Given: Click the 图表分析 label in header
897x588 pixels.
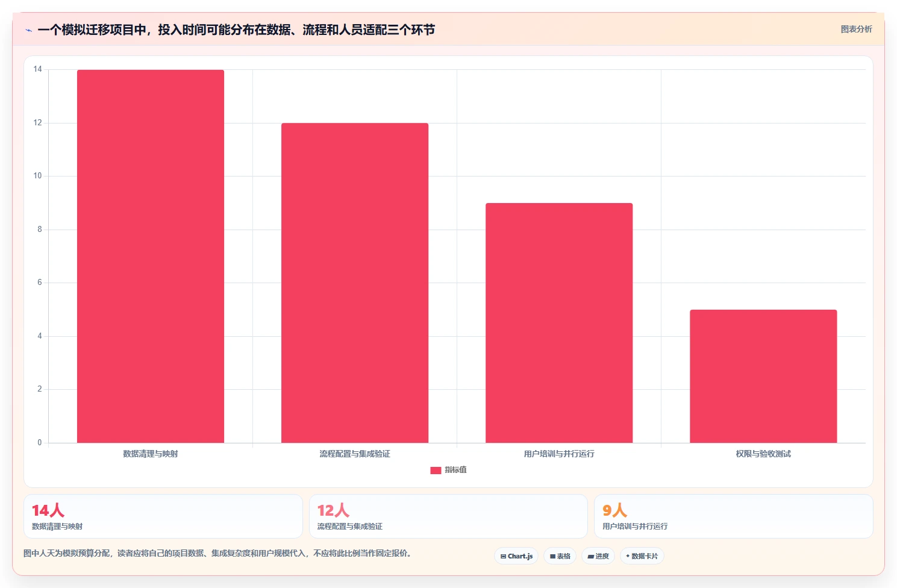Looking at the screenshot, I should coord(856,29).
